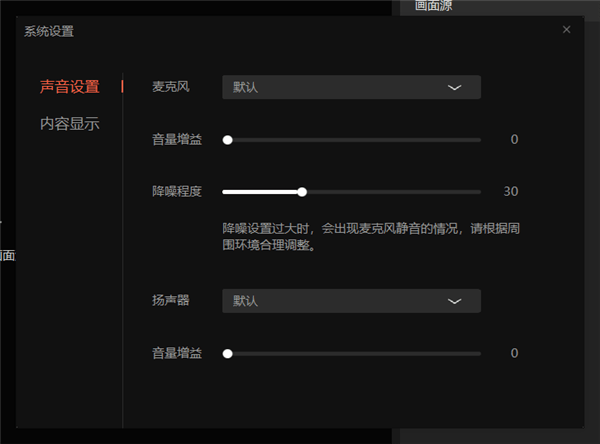Click the 系统设置 dialog title
Screen dimensions: 600x444
coord(49,31)
